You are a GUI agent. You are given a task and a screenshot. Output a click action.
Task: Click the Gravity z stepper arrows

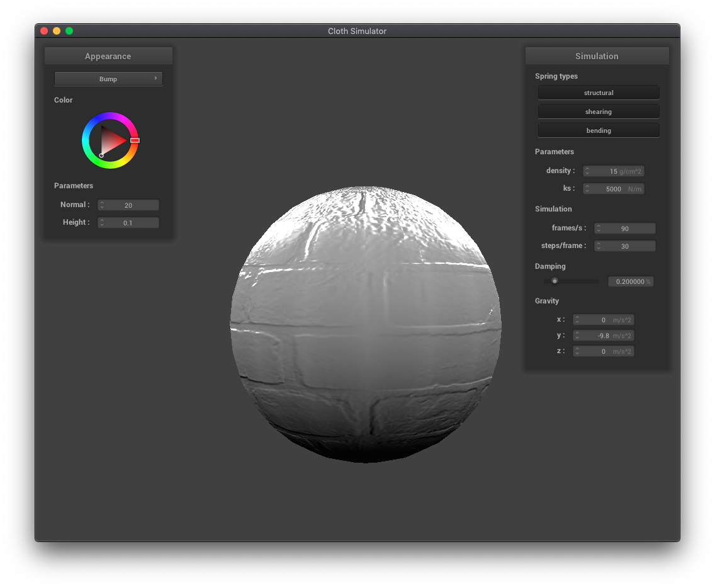pyautogui.click(x=577, y=351)
